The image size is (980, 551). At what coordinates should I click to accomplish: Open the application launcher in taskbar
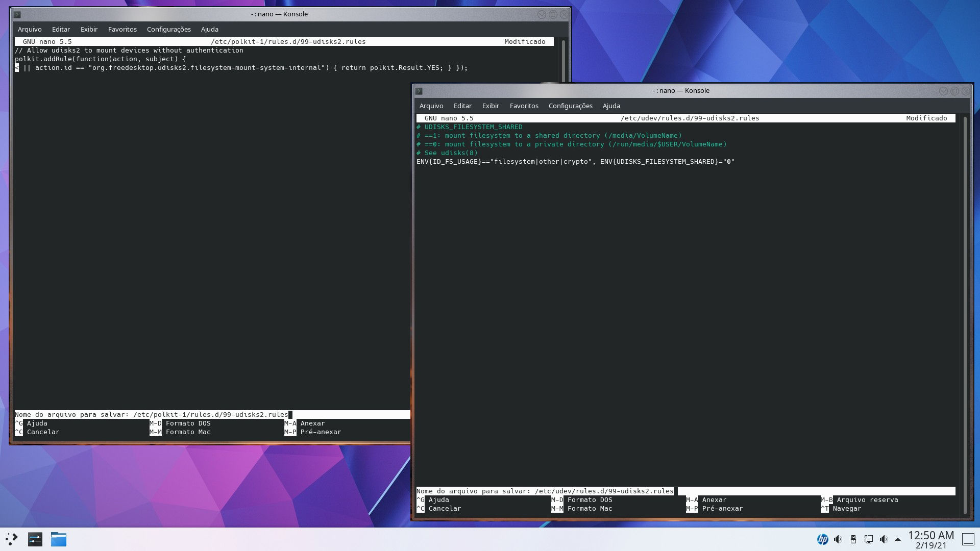(x=12, y=539)
